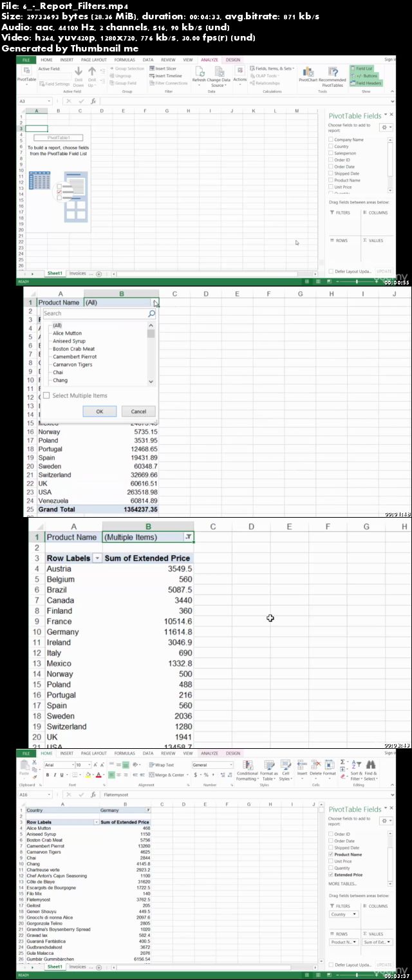This screenshot has height=980, width=412.
Task: Tick the Select Multiple Items checkbox
Action: click(x=46, y=395)
